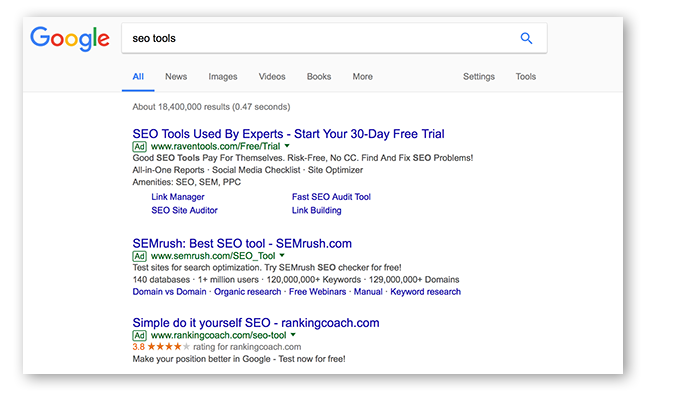This screenshot has height=400, width=700.
Task: Open the SEMrush: Best SEO tool result
Action: 242,243
